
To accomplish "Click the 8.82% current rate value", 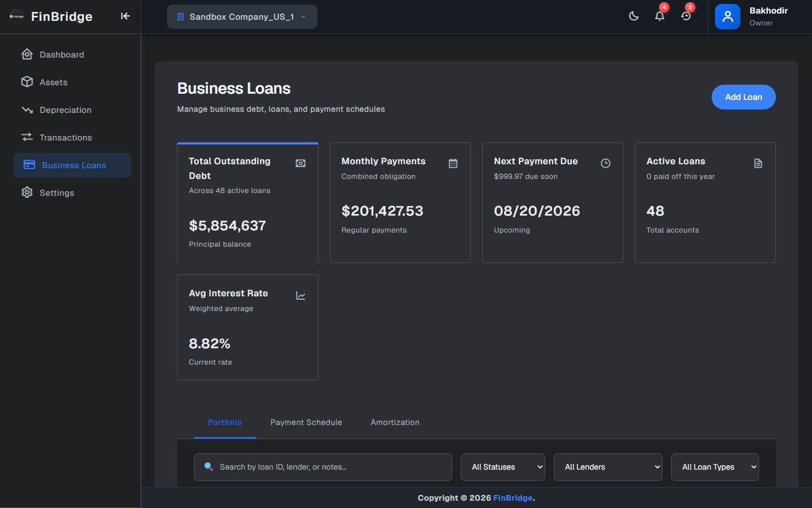I will pos(210,344).
